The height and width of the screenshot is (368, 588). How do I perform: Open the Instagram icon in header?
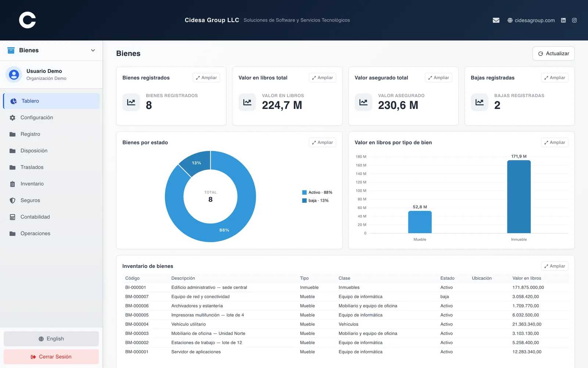pos(574,20)
